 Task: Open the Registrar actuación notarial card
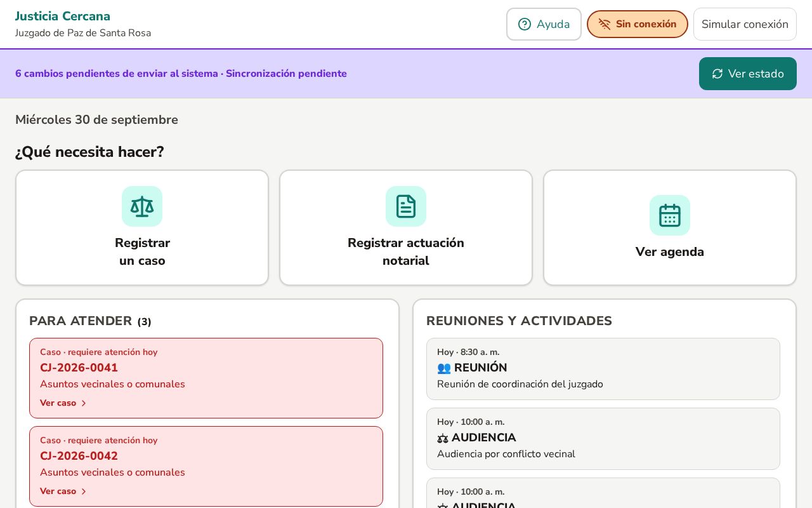point(406,228)
